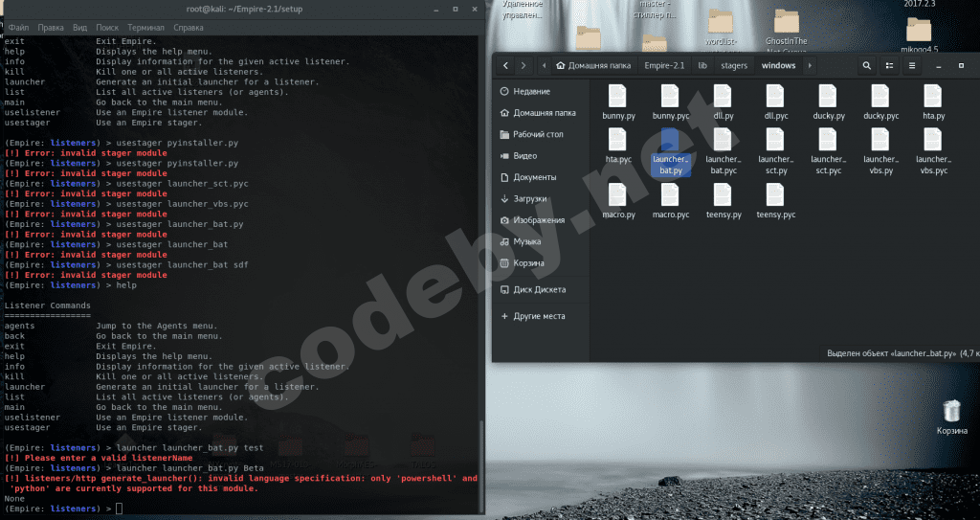
Task: Open the Вид terminal menu
Action: [80, 28]
